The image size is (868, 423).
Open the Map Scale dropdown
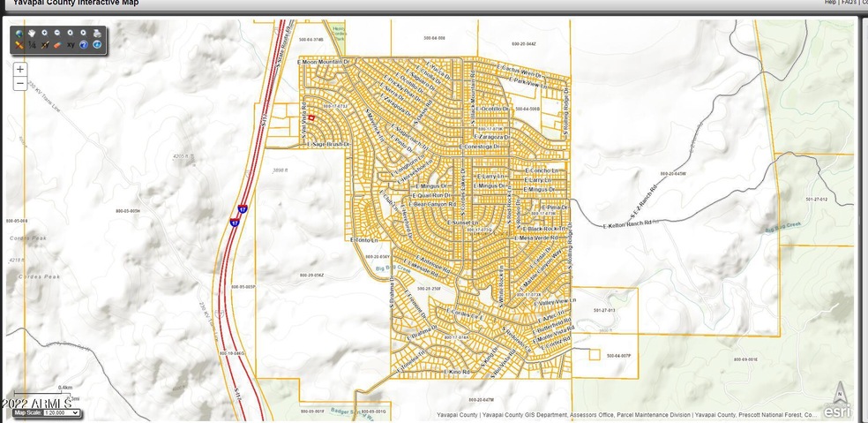(x=46, y=412)
